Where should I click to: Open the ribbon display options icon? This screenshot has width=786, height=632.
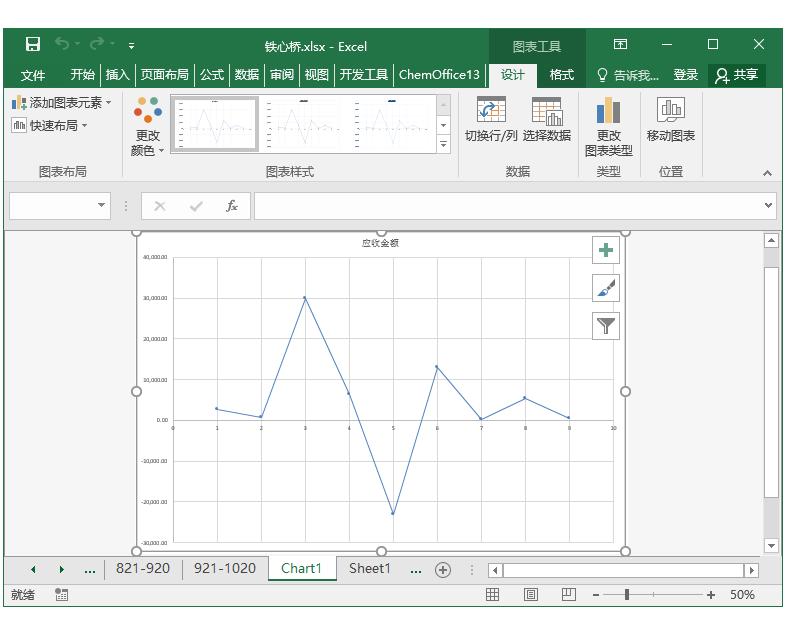point(620,44)
